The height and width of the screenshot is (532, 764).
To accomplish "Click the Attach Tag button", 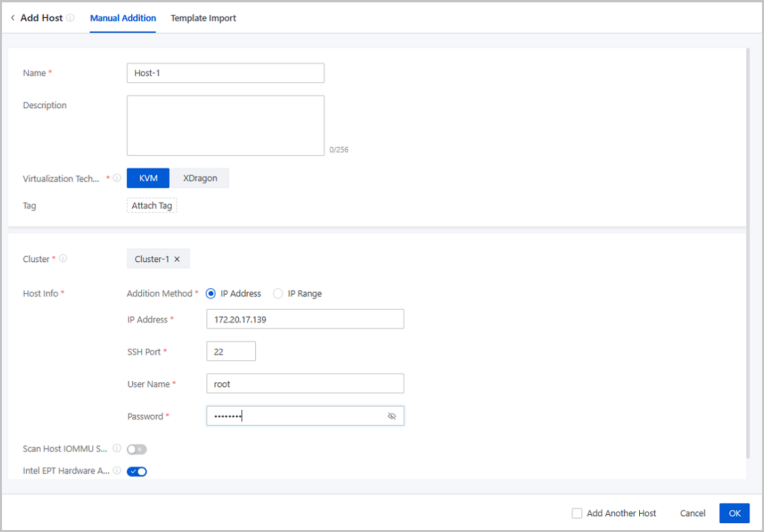I will tap(152, 206).
